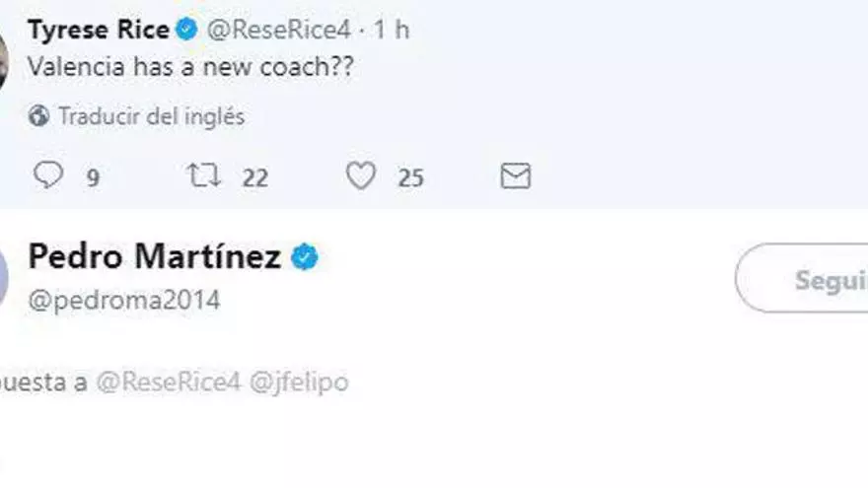Click the globe translate icon

tap(39, 116)
